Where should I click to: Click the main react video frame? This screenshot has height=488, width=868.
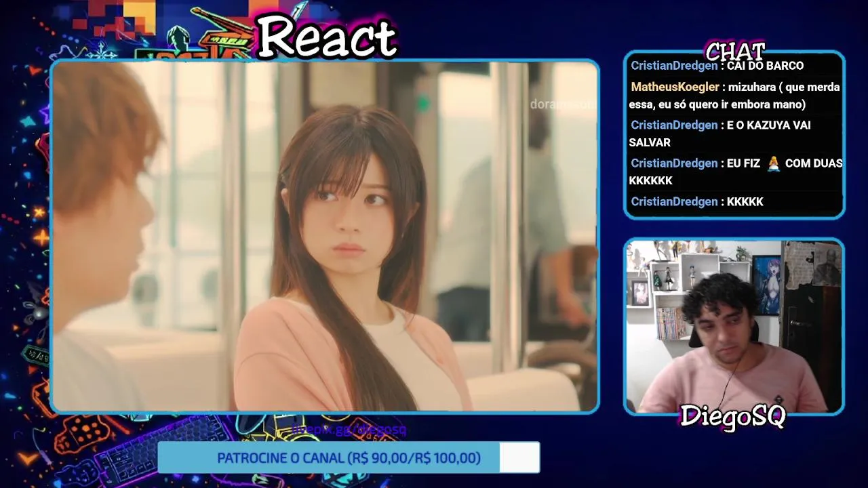click(x=325, y=237)
